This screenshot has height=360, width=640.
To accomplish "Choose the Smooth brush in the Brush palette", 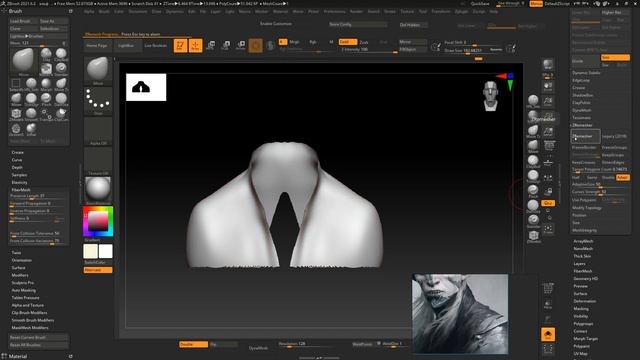I will (31, 114).
